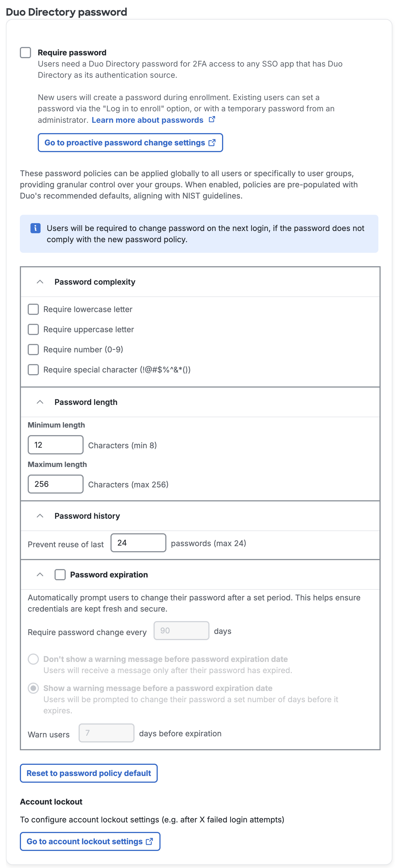The height and width of the screenshot is (868, 396).
Task: Check Require number (0-9)
Action: pyautogui.click(x=33, y=350)
